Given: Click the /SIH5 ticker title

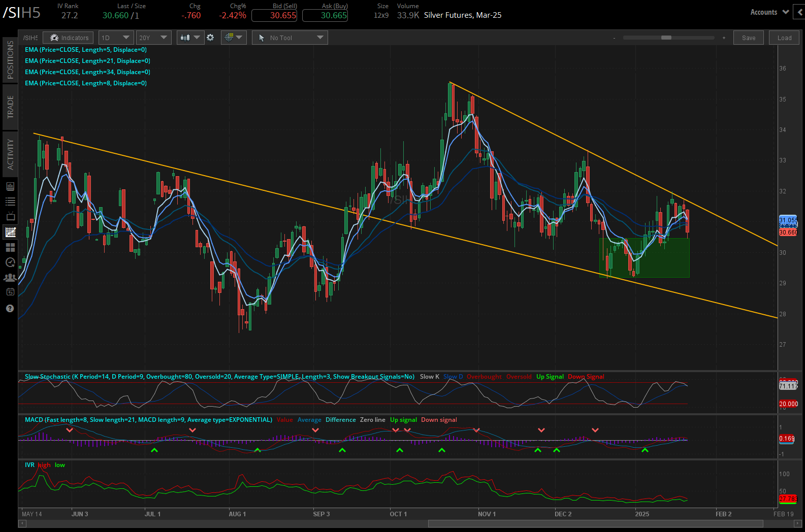Looking at the screenshot, I should click(x=21, y=13).
